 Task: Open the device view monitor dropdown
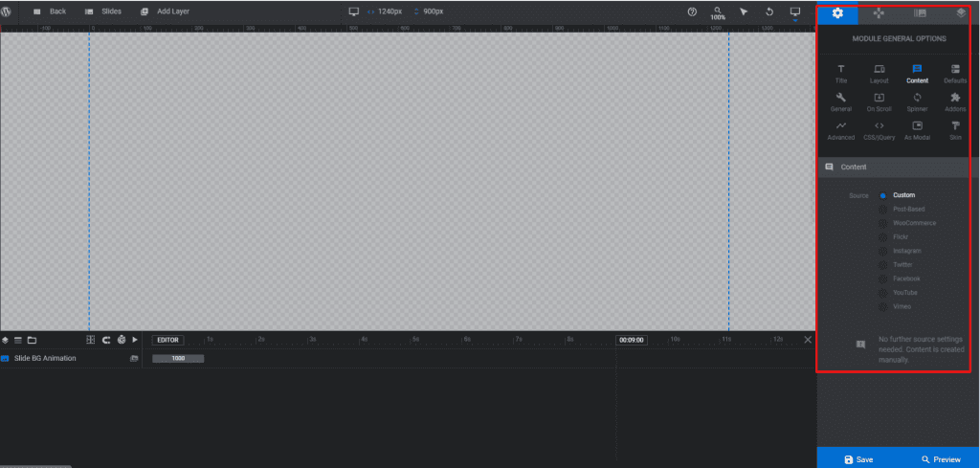click(x=795, y=12)
